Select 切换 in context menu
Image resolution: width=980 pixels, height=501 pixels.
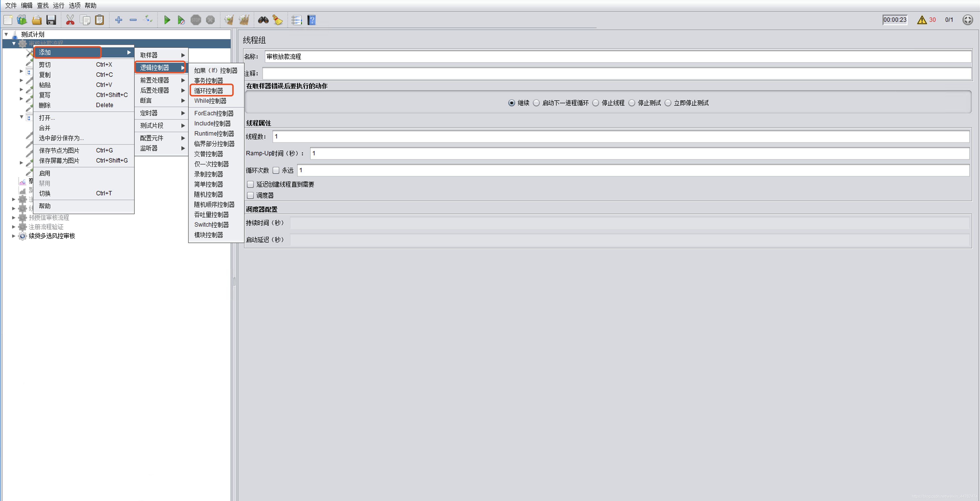tap(84, 193)
